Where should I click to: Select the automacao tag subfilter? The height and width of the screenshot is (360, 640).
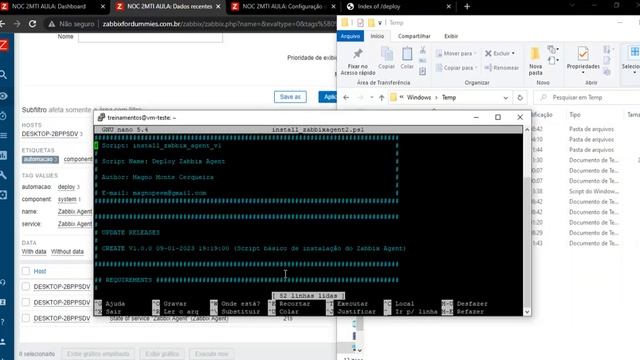coord(40,160)
